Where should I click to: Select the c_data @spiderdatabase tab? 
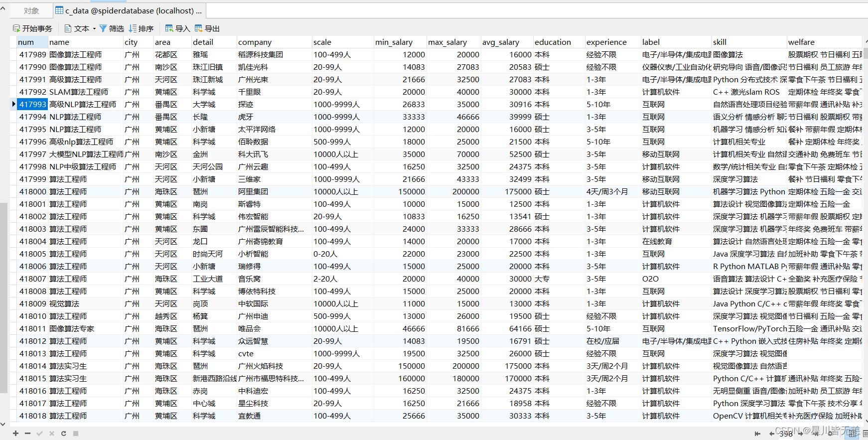129,10
